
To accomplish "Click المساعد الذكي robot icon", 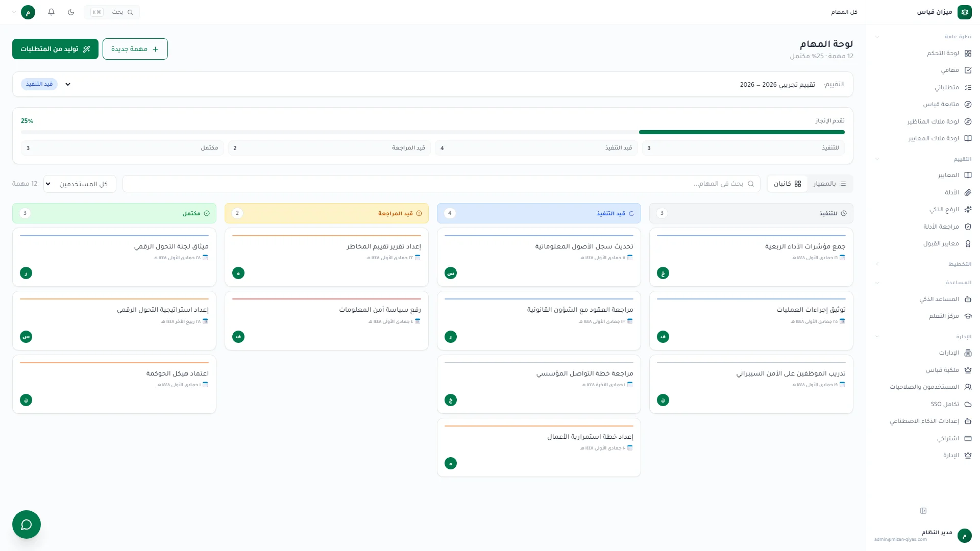I will [x=968, y=299].
